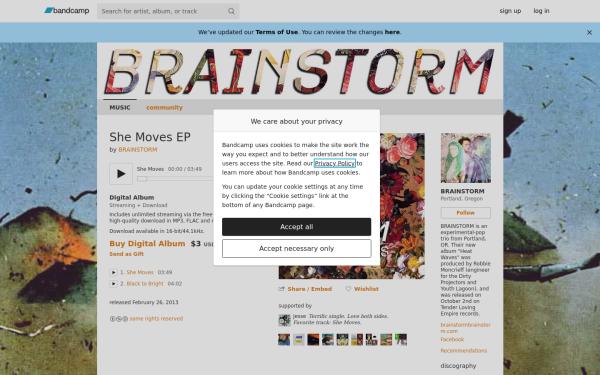Choose Send as Gift
The height and width of the screenshot is (375, 600).
coord(127,254)
